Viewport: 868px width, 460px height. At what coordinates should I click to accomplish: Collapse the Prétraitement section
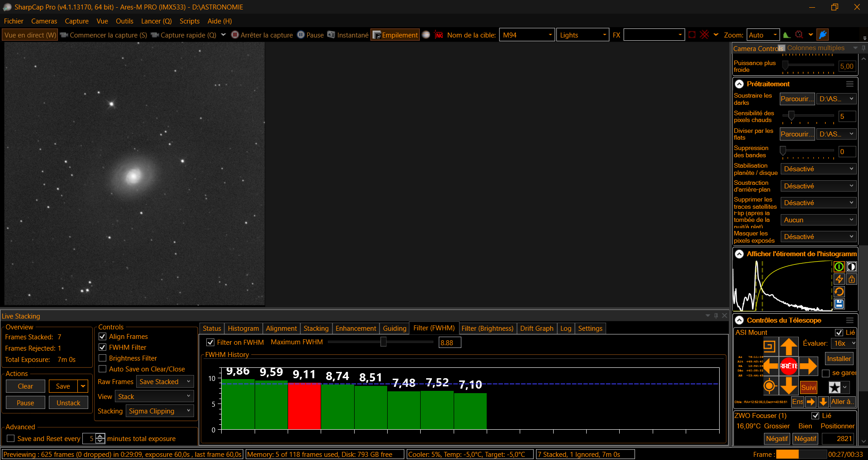point(739,84)
